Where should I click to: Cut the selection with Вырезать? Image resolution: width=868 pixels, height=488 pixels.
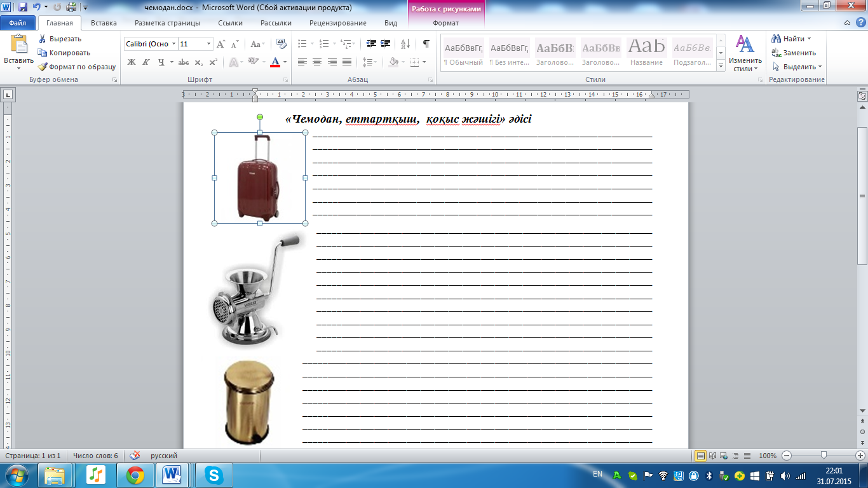(x=60, y=39)
